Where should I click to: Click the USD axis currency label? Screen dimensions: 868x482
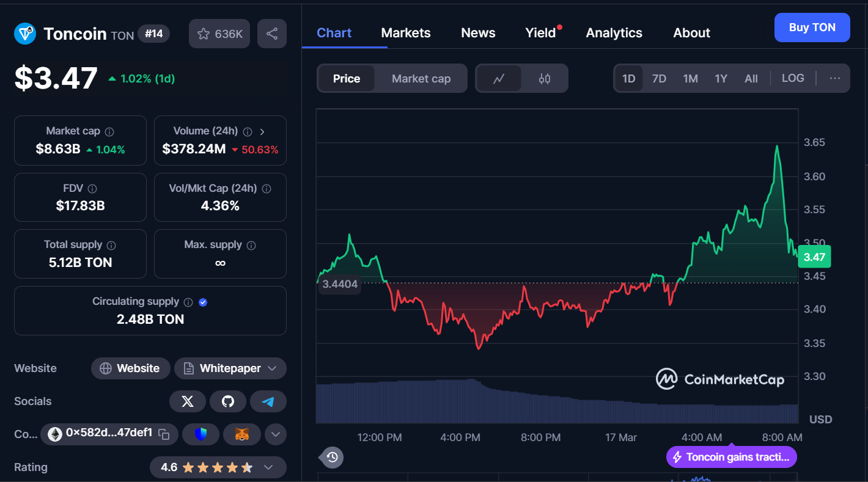point(821,420)
